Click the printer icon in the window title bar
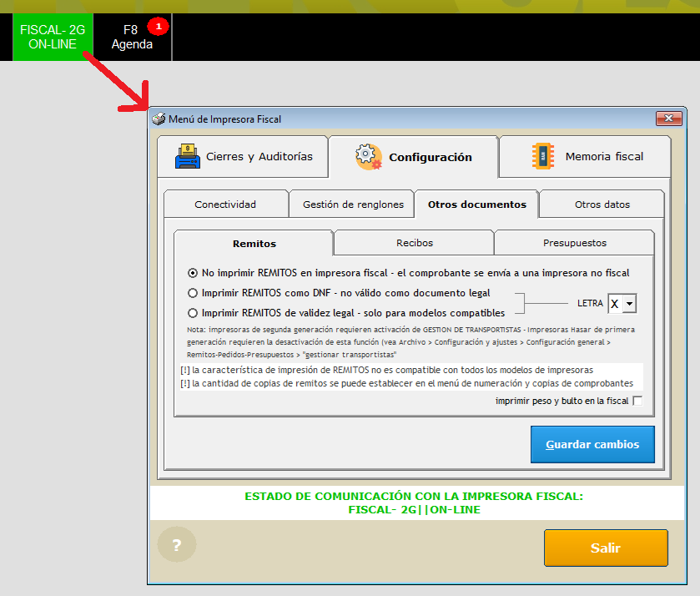 point(159,119)
